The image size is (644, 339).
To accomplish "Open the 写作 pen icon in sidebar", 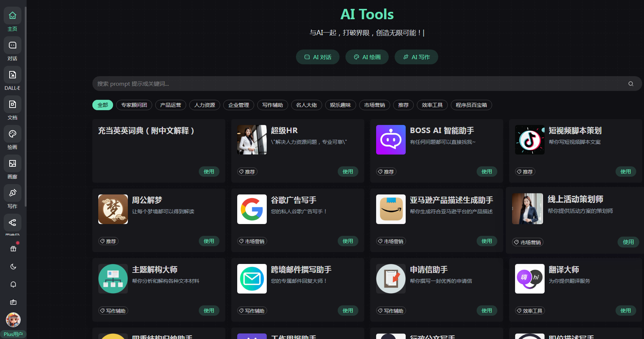I will click(x=13, y=193).
